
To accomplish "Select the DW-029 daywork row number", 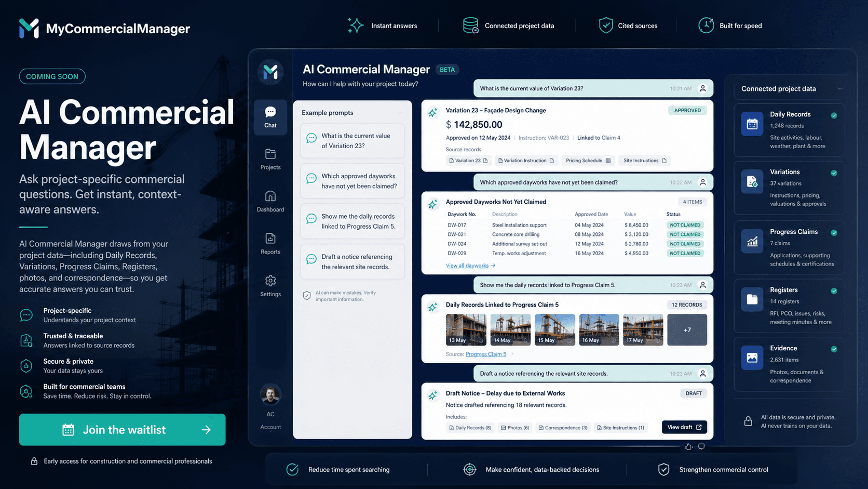I will coord(457,253).
